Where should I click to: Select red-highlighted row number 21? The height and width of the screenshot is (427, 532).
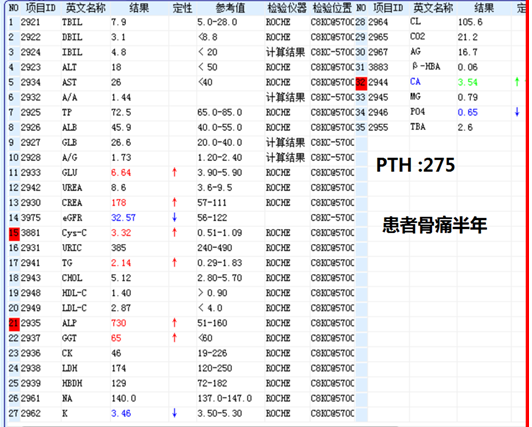tap(14, 324)
